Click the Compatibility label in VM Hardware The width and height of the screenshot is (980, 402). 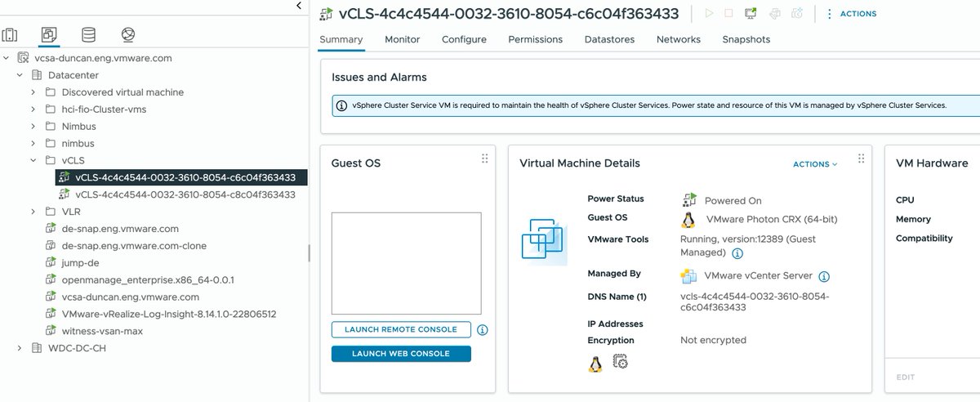[924, 239]
